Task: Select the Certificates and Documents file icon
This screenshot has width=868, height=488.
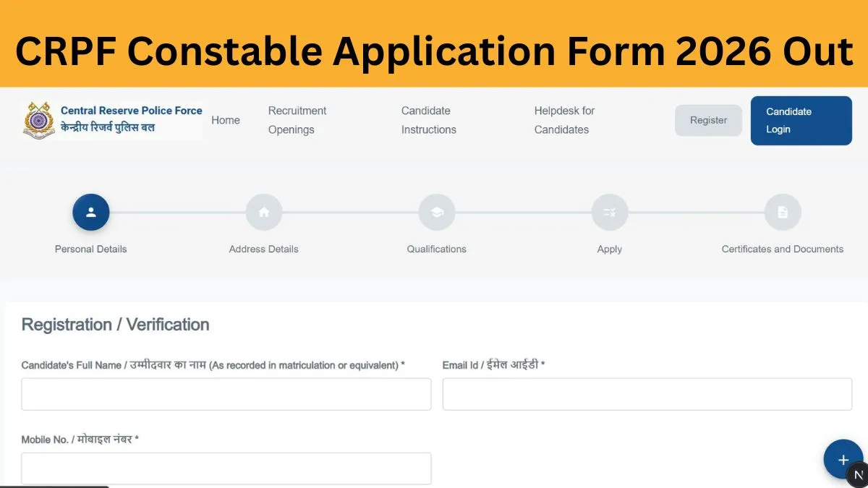Action: [783, 213]
